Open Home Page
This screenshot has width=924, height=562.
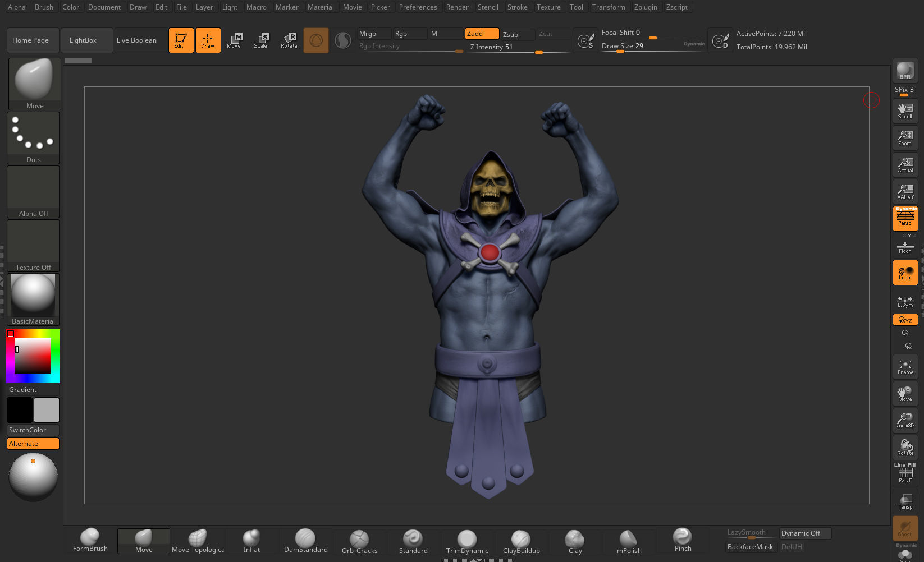[x=33, y=40]
